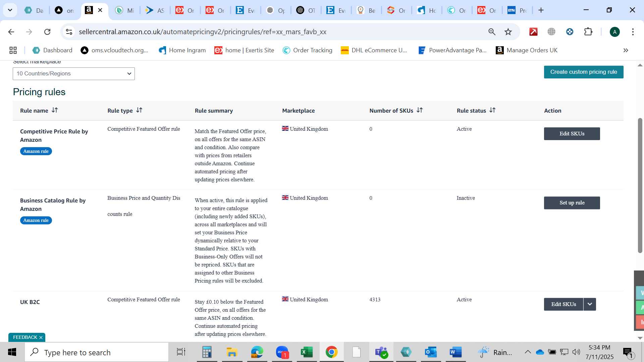Click the browser back arrow
The width and height of the screenshot is (644, 362).
pos(11,32)
